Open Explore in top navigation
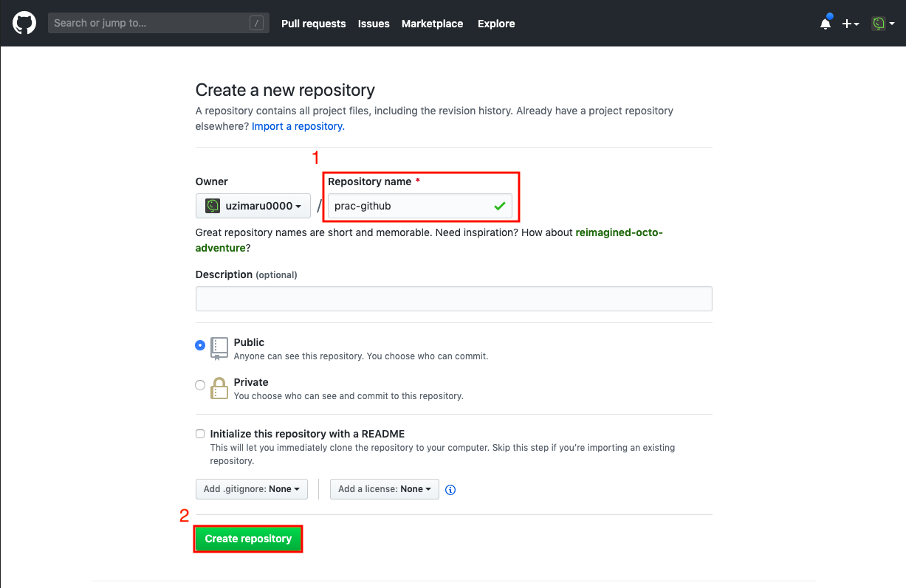 (x=496, y=24)
